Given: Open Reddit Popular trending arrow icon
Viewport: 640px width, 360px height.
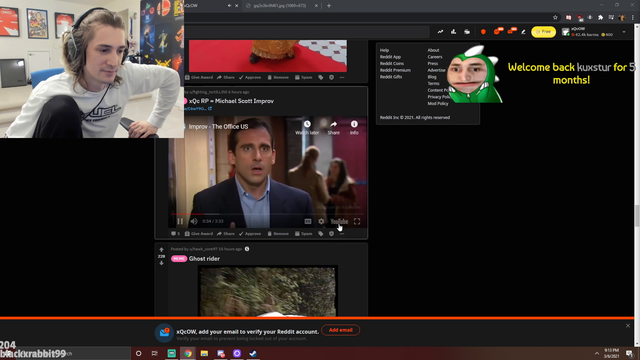Looking at the screenshot, I should 440,31.
